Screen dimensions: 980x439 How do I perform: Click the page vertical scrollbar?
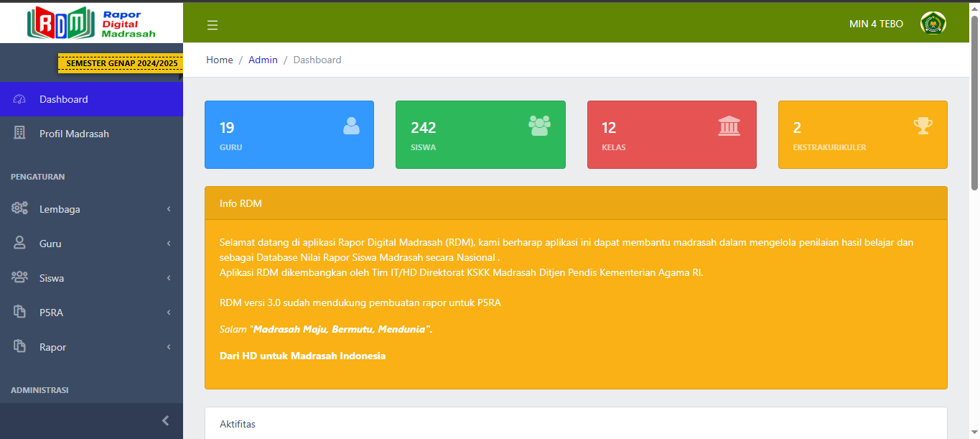point(974,101)
